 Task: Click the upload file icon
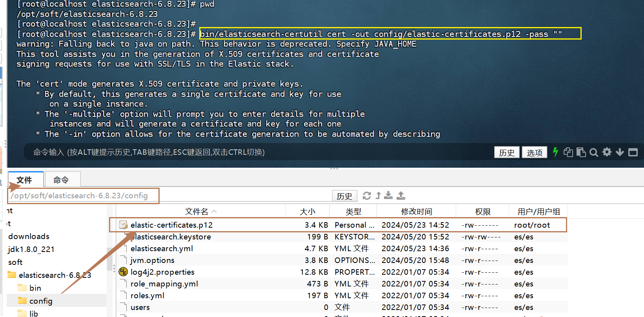(401, 195)
